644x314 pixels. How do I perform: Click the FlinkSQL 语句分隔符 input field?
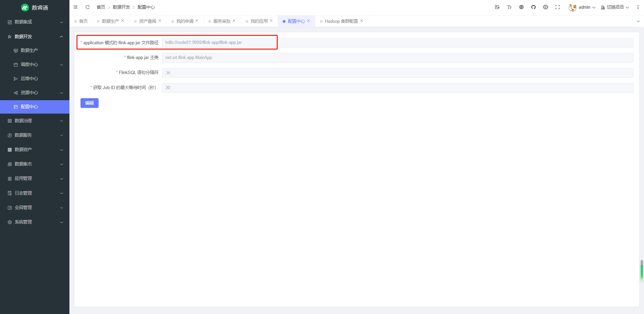click(397, 73)
